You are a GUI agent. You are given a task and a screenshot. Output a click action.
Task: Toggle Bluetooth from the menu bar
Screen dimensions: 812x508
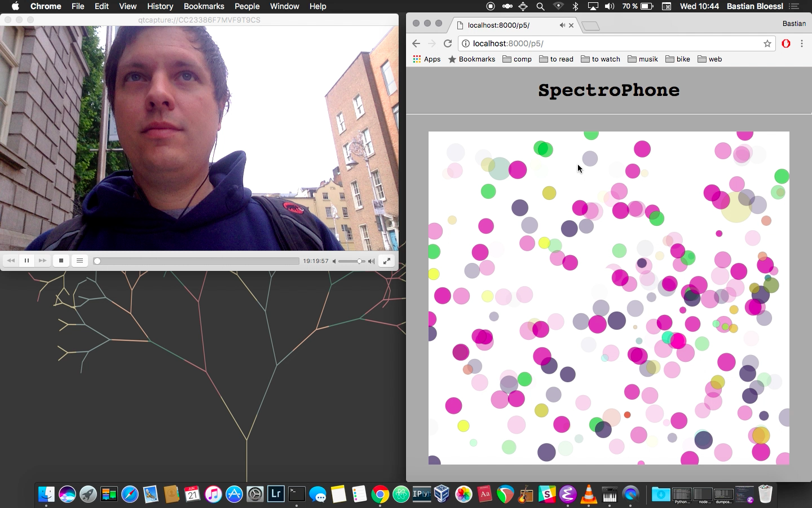(575, 6)
